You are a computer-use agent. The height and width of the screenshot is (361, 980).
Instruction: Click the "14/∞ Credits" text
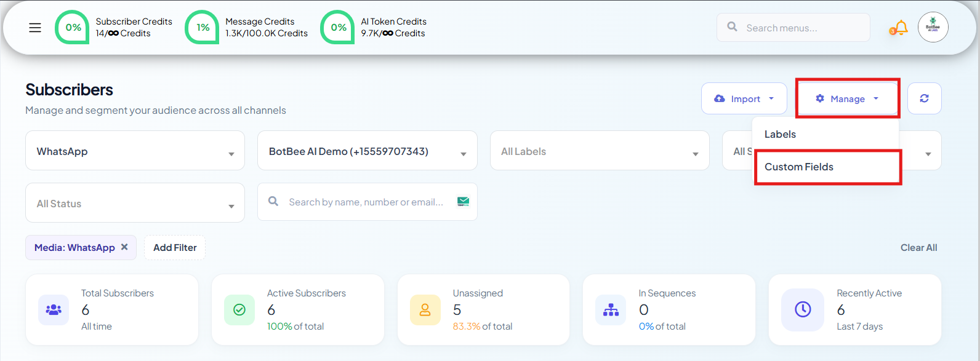pyautogui.click(x=123, y=33)
